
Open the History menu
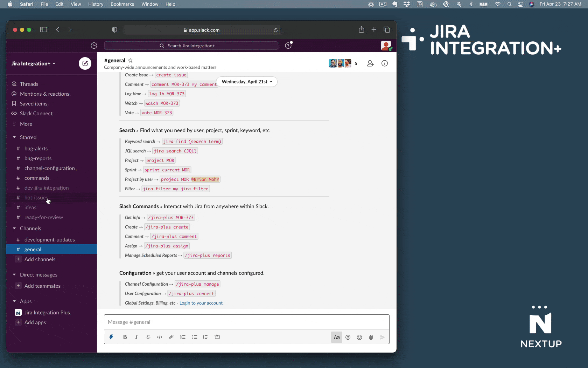click(96, 4)
